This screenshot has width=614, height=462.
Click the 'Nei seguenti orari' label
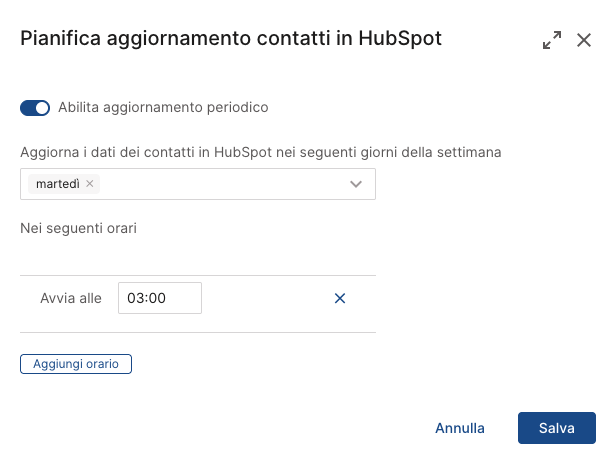[78, 228]
